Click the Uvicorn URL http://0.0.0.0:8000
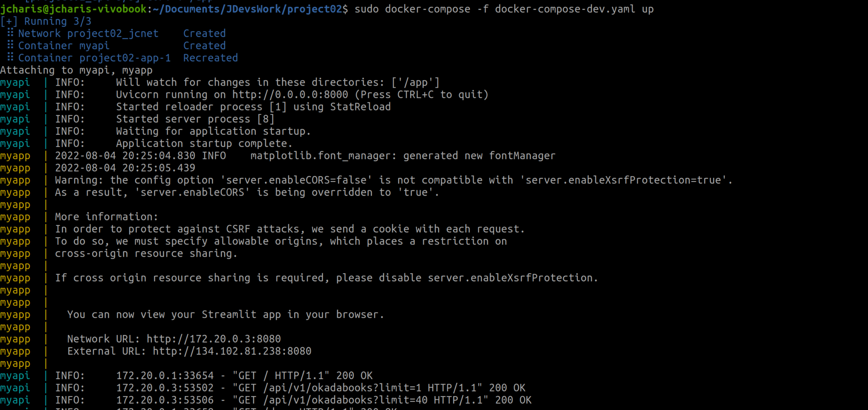868x410 pixels. coord(290,94)
